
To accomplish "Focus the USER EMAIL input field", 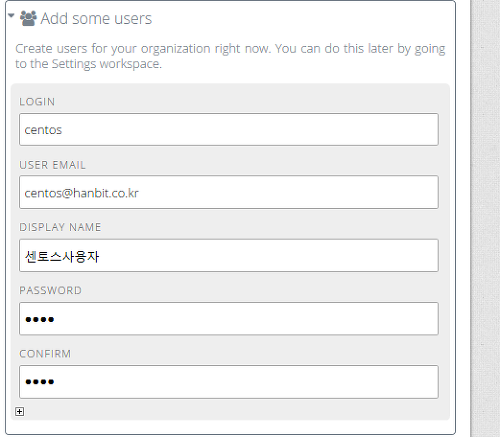I will click(x=229, y=192).
